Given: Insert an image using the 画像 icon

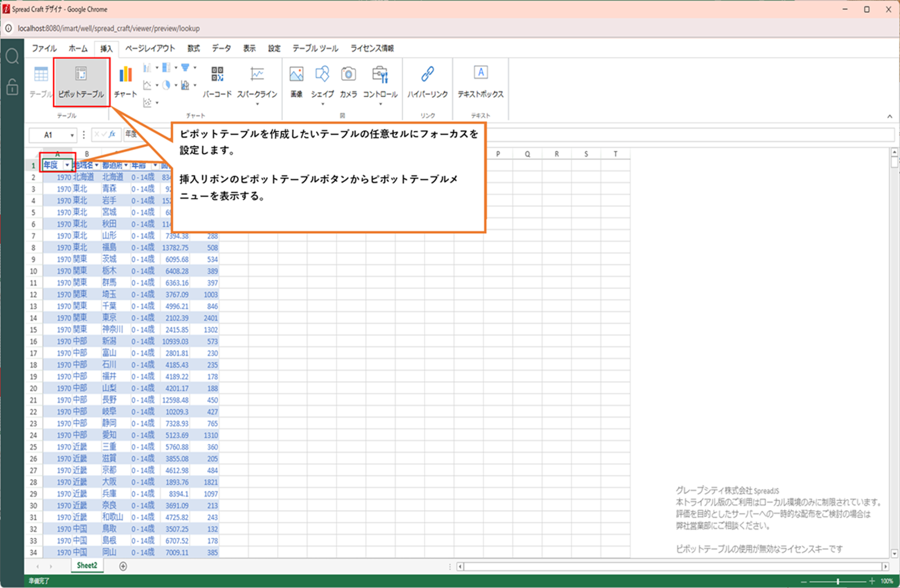Looking at the screenshot, I should 296,81.
